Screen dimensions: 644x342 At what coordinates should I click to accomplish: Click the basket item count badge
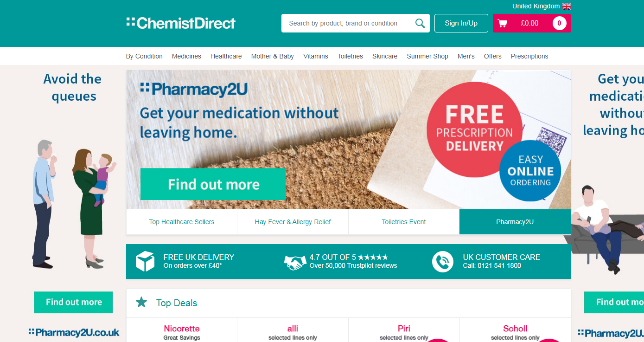tap(559, 23)
